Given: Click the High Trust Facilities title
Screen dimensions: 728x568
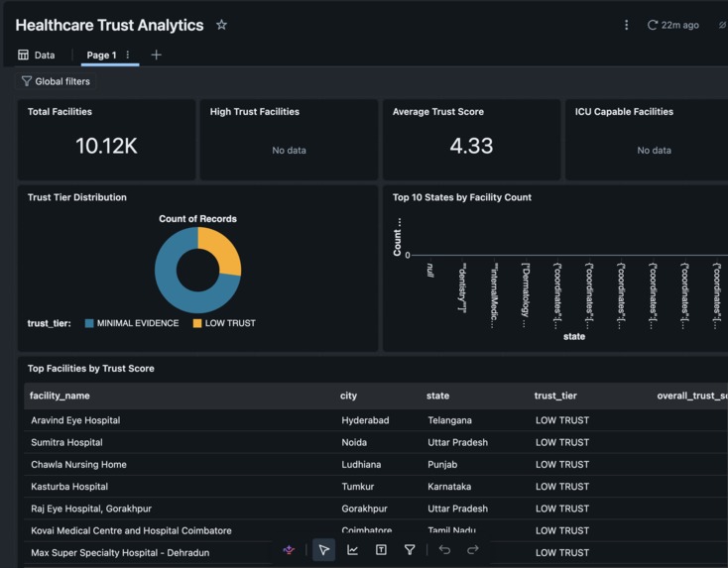Looking at the screenshot, I should coord(255,111).
